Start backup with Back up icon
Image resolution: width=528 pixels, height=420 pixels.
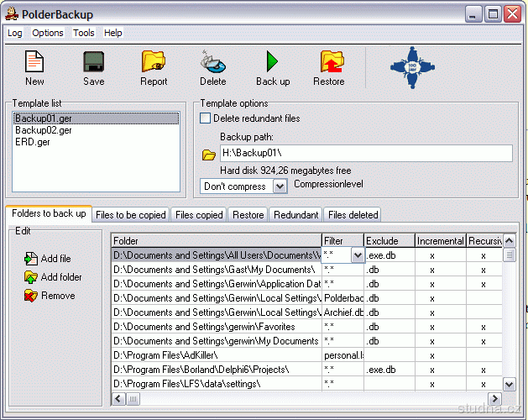(272, 62)
